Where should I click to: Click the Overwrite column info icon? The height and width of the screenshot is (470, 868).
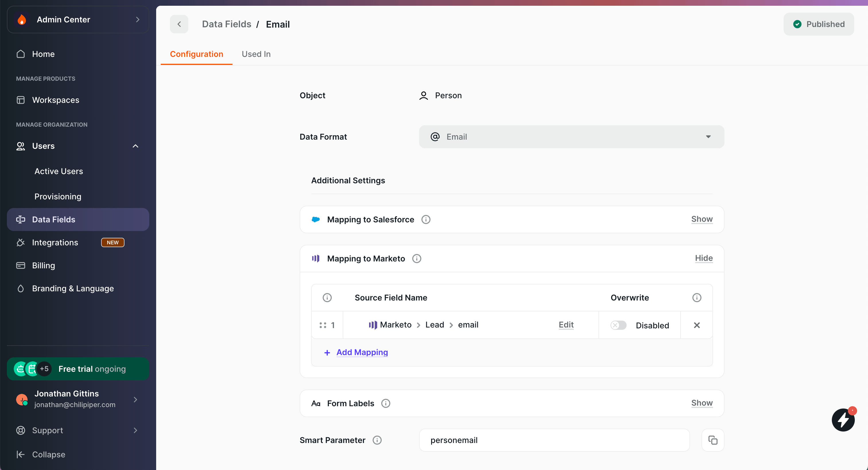pos(696,298)
